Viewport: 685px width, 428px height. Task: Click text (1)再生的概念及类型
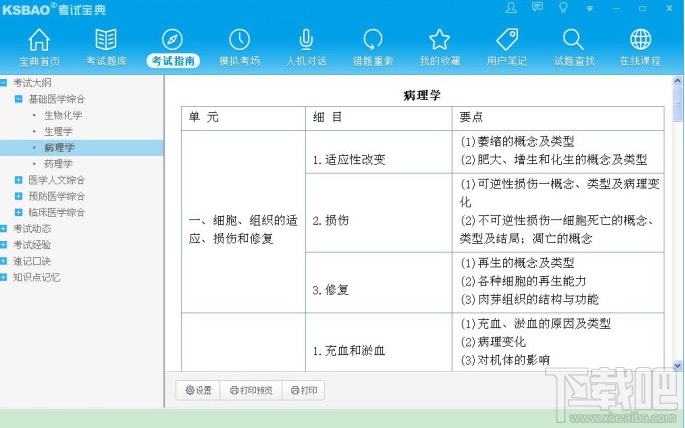517,262
